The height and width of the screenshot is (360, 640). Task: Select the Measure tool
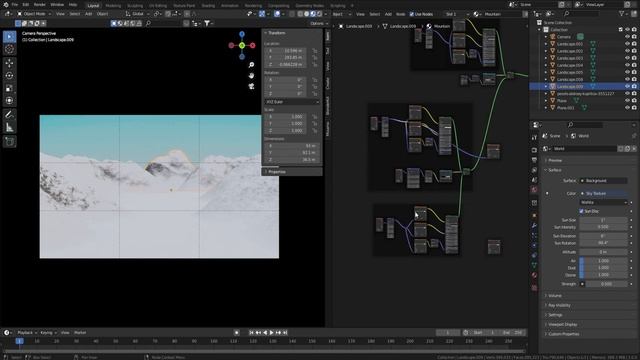(9, 127)
